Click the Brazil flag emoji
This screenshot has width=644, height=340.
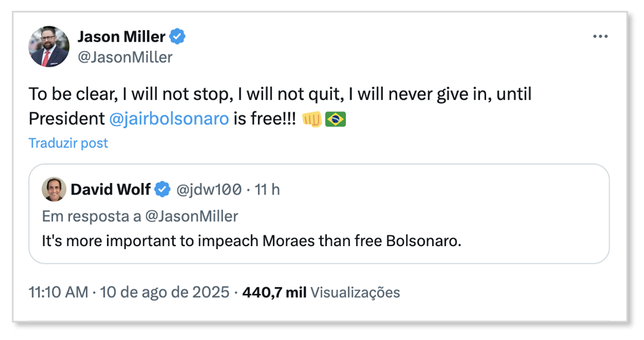(x=336, y=119)
